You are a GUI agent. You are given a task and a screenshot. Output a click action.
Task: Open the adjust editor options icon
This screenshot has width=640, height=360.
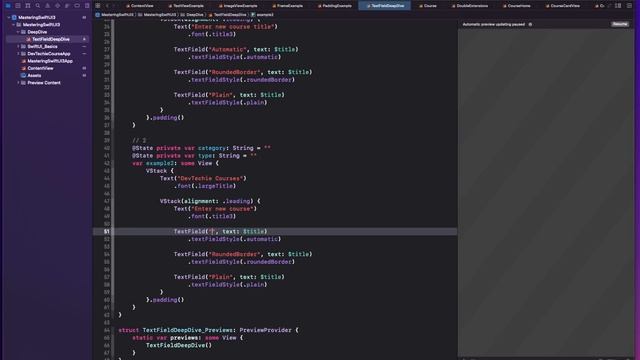pyautogui.click(x=618, y=6)
